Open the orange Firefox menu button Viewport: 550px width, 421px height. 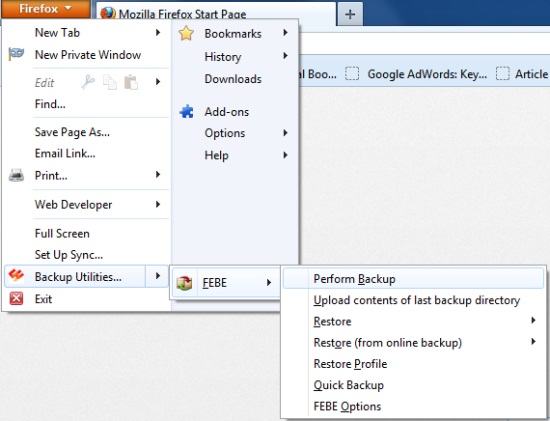pos(46,8)
